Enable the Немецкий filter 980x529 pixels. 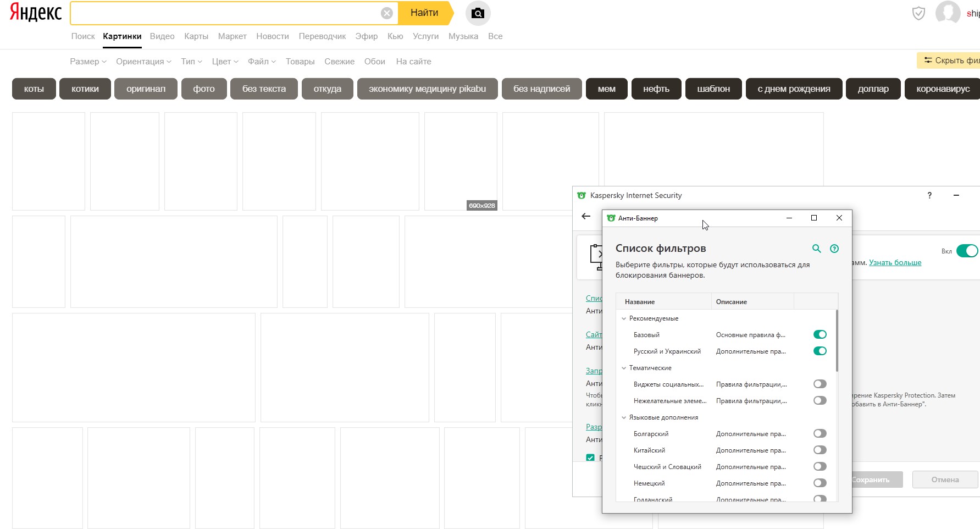click(x=820, y=483)
